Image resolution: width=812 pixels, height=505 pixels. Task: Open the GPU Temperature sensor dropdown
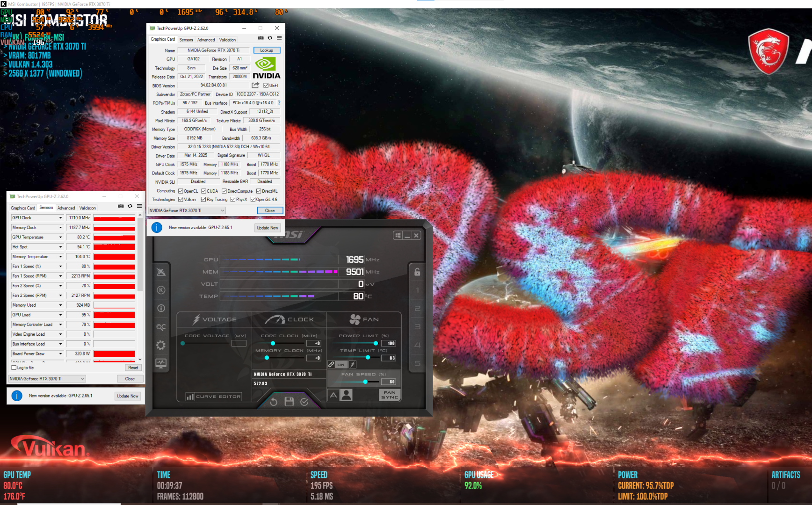(x=60, y=237)
